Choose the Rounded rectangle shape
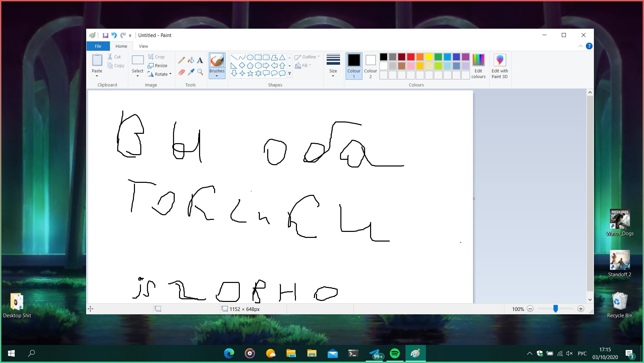Screen dimensions: 644x363 266,57
